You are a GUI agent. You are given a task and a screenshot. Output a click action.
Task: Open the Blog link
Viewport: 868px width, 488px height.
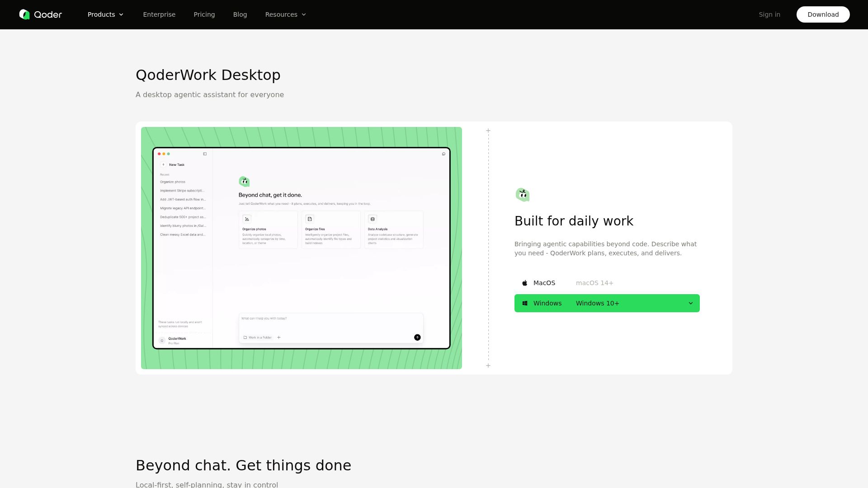click(240, 14)
